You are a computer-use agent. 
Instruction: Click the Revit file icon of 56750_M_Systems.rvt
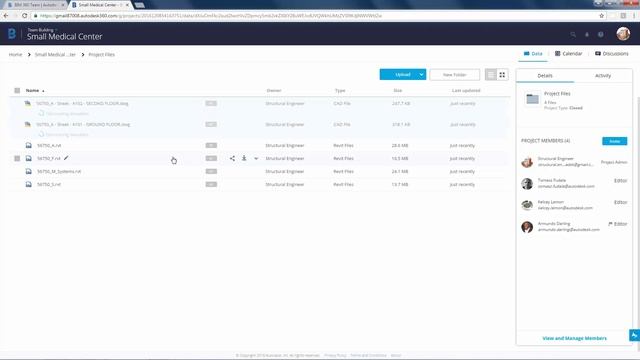click(x=29, y=171)
